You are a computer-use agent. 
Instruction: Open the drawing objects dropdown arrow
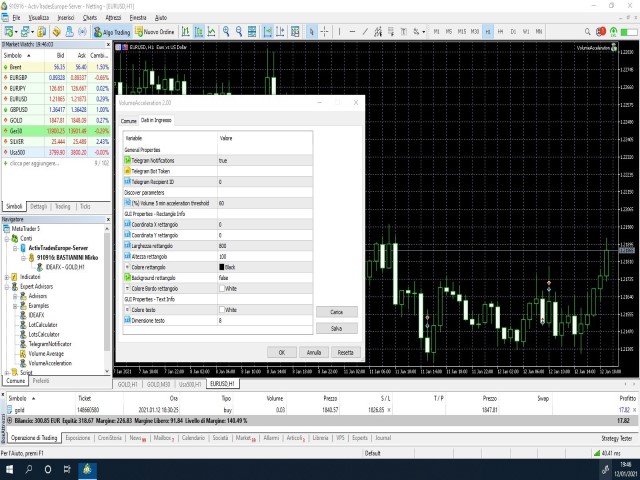coord(424,32)
